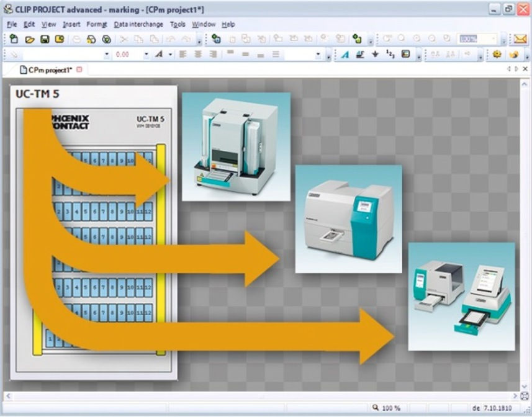Image resolution: width=532 pixels, height=417 pixels.
Task: Open the font size 0.00 dropdown
Action: point(147,54)
